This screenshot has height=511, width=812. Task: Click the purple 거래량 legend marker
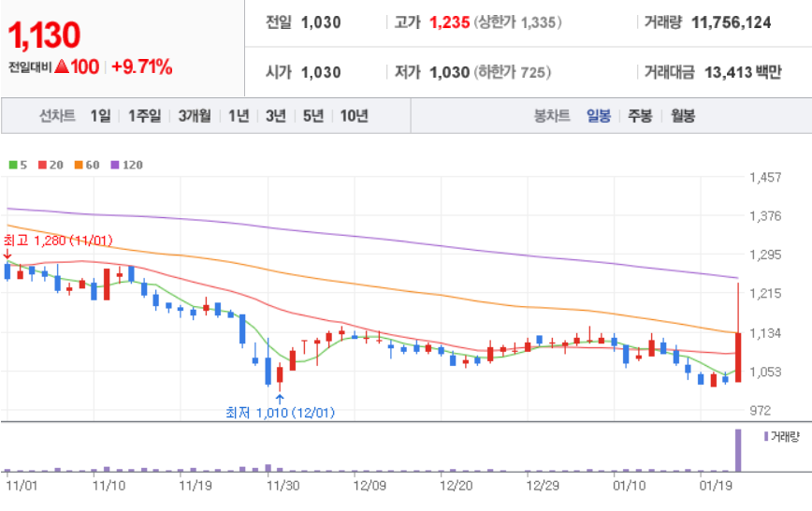coord(766,436)
